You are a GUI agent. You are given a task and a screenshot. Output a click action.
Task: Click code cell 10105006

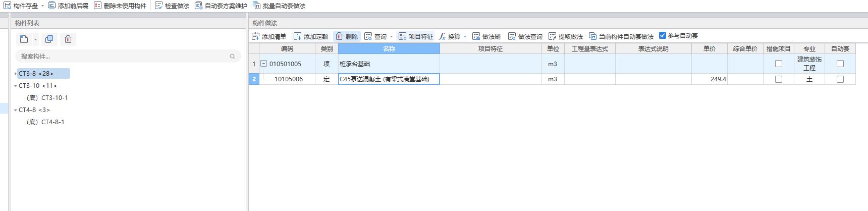point(287,79)
